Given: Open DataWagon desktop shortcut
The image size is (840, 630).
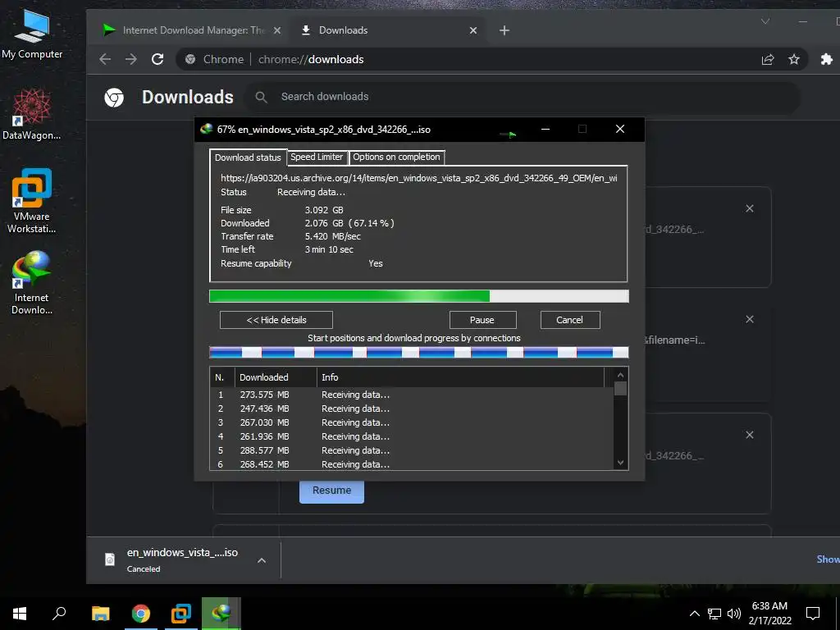Looking at the screenshot, I should (32, 115).
